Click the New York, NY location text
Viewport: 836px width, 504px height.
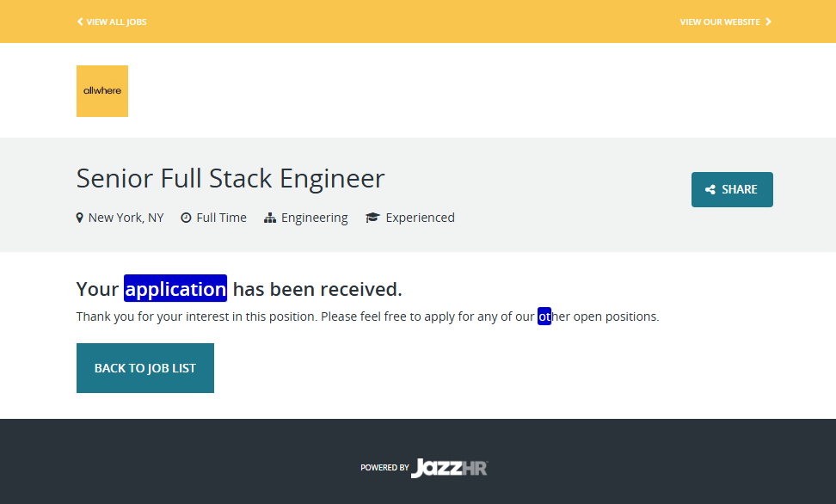126,218
